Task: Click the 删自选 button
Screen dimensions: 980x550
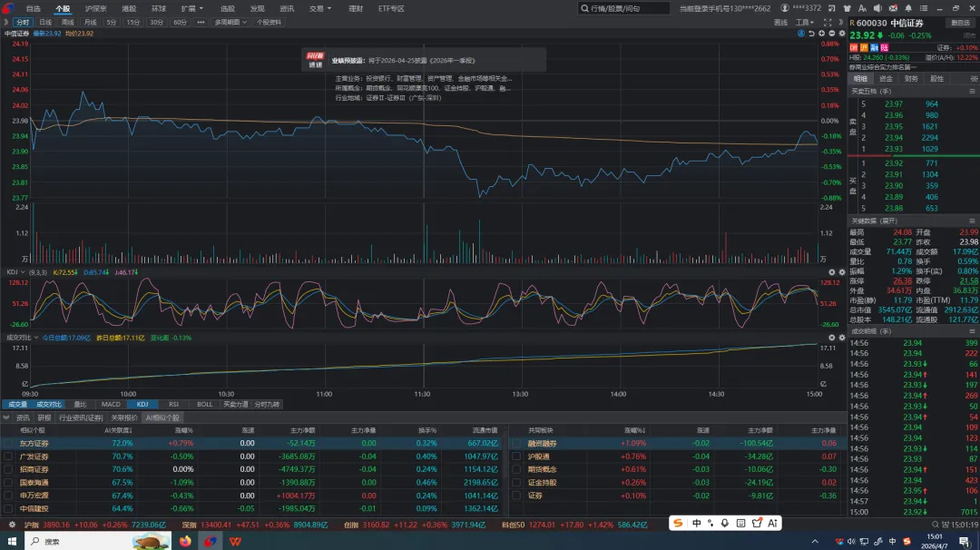Action: pyautogui.click(x=960, y=23)
